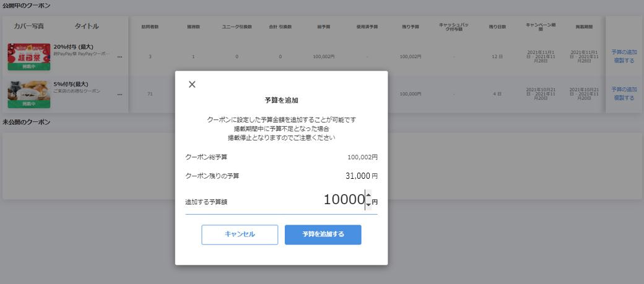644x284 pixels.
Task: Click 予算の追加 link for 20%付与 coupon
Action: [x=624, y=53]
